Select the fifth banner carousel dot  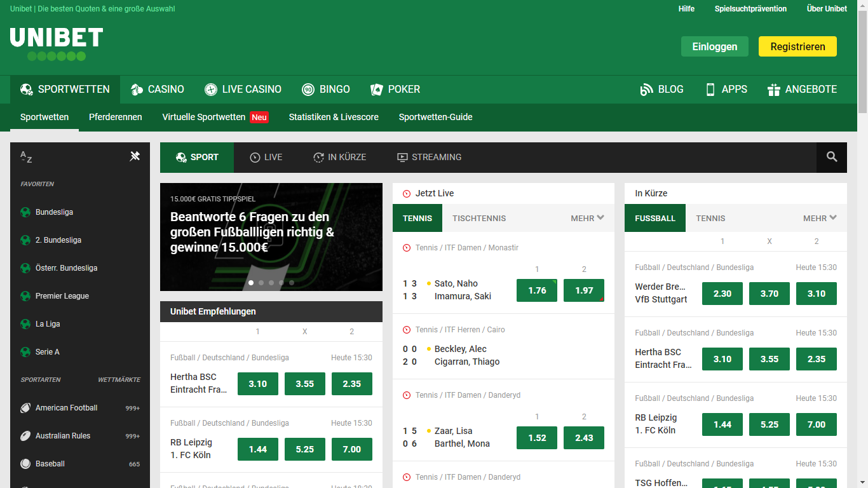click(x=292, y=282)
